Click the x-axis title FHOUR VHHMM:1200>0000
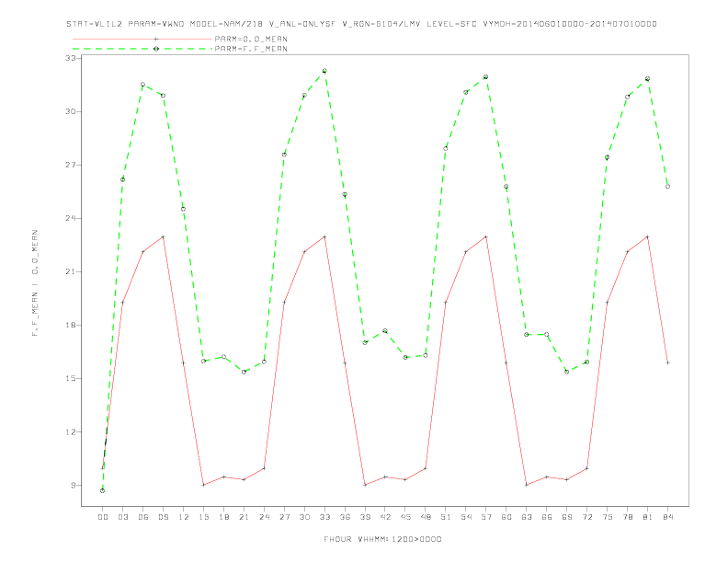This screenshot has height=563, width=728. click(x=382, y=539)
